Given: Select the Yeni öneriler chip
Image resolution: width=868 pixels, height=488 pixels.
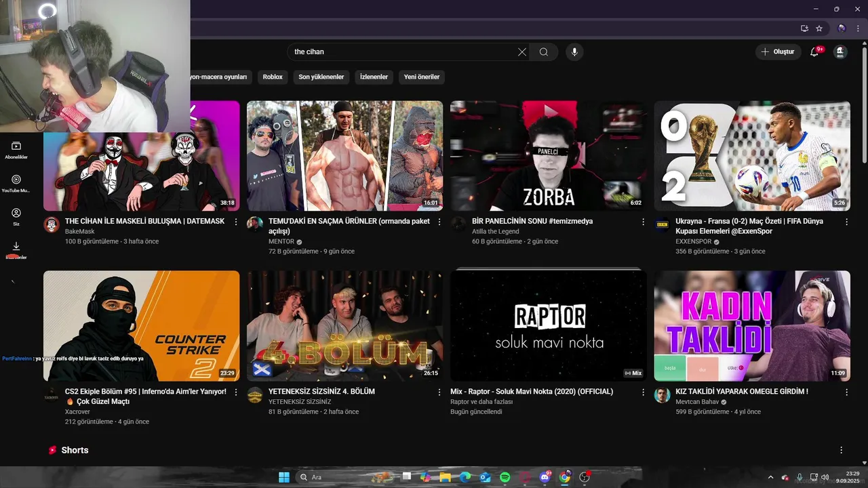Looking at the screenshot, I should (x=422, y=77).
